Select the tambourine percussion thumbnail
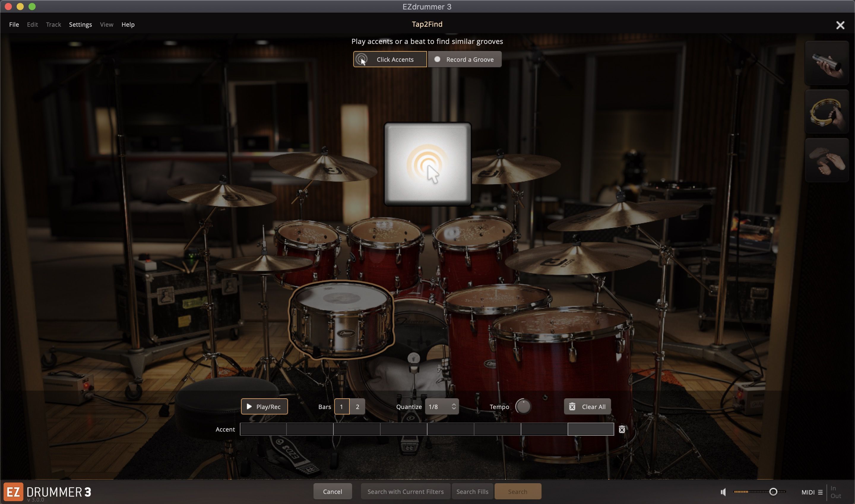This screenshot has width=855, height=504. [826, 112]
